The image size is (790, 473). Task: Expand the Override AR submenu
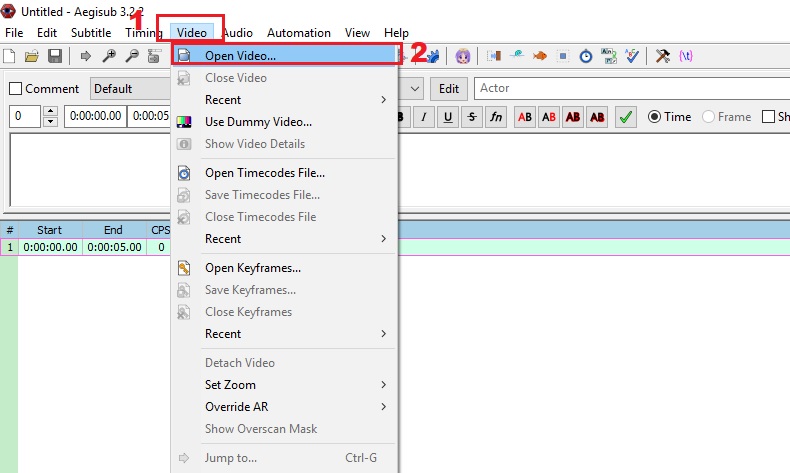pyautogui.click(x=298, y=407)
